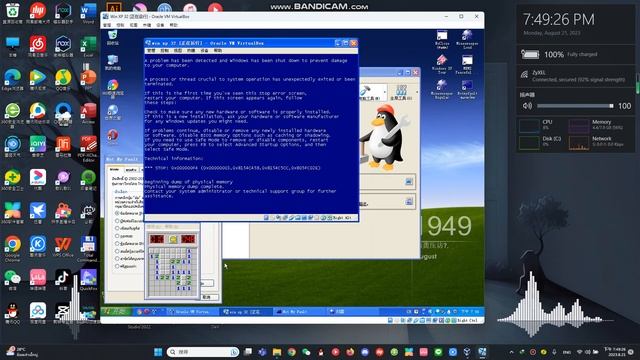The image size is (640, 360).
Task: Click the Wi-Fi connection widget panel
Action: 575,76
